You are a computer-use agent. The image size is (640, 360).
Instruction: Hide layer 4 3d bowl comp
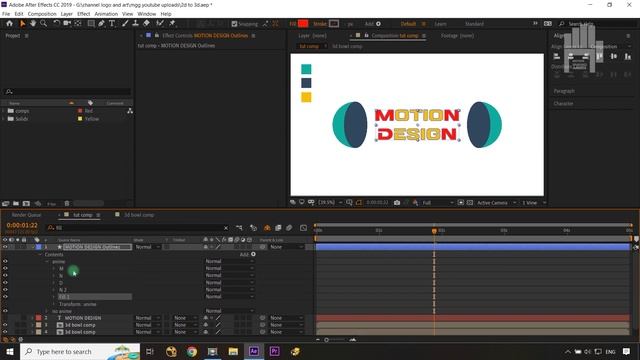coord(5,332)
